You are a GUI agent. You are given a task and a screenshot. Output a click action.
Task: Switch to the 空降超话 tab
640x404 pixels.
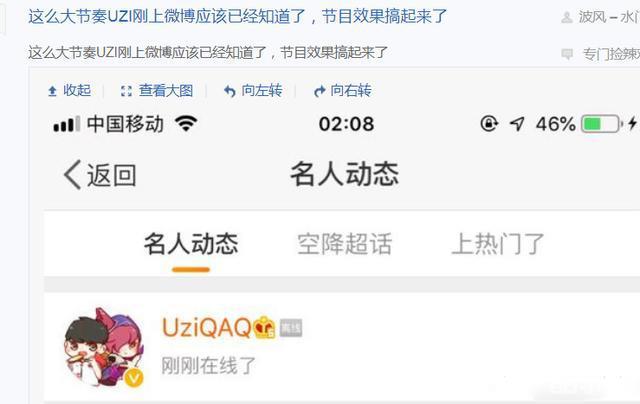(344, 244)
